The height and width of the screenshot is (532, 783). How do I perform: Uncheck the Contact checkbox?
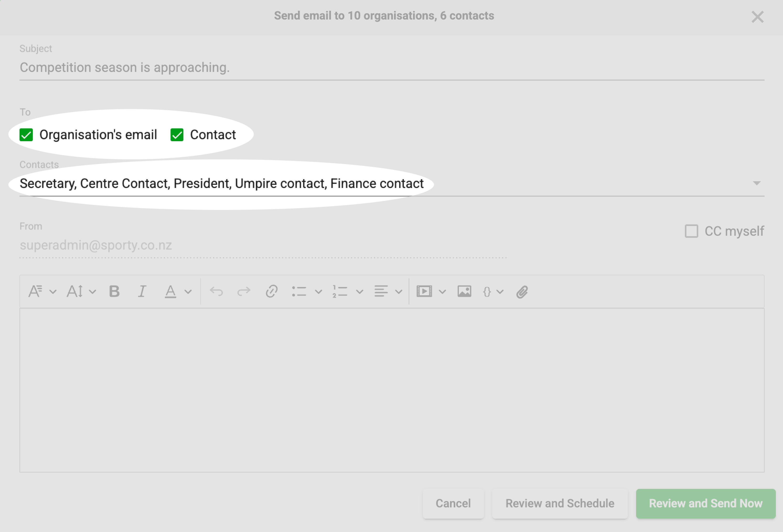[177, 135]
